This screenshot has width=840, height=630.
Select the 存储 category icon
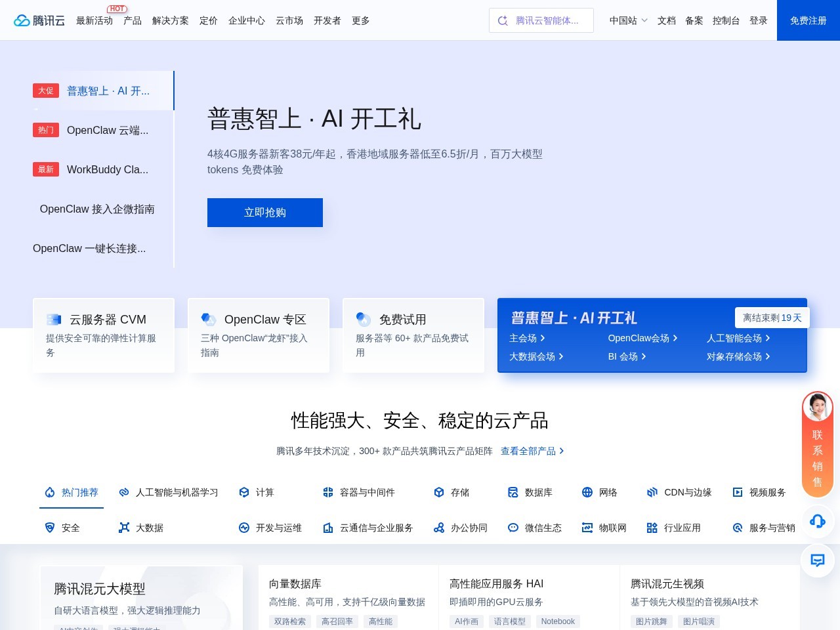point(438,492)
